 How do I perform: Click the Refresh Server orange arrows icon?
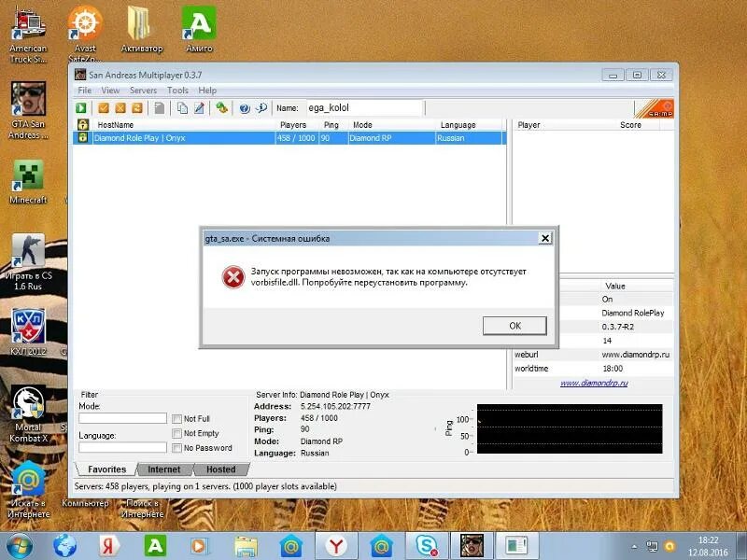(137, 108)
